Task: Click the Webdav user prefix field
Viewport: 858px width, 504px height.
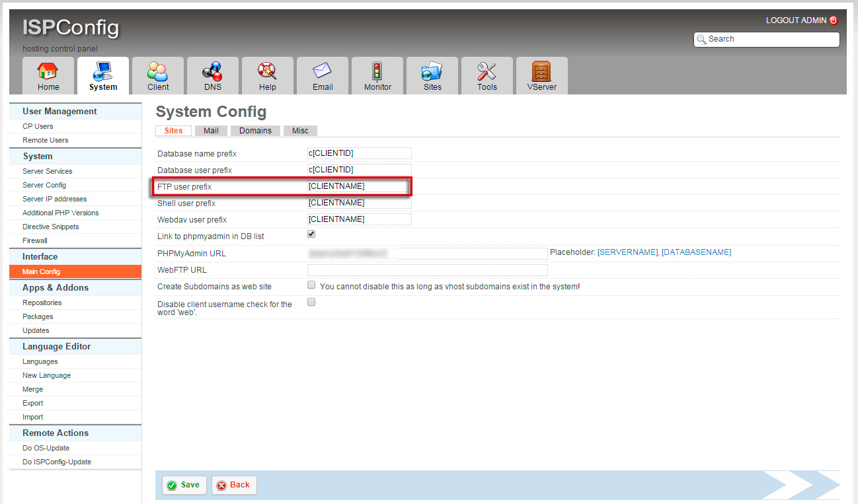Action: pyautogui.click(x=359, y=219)
